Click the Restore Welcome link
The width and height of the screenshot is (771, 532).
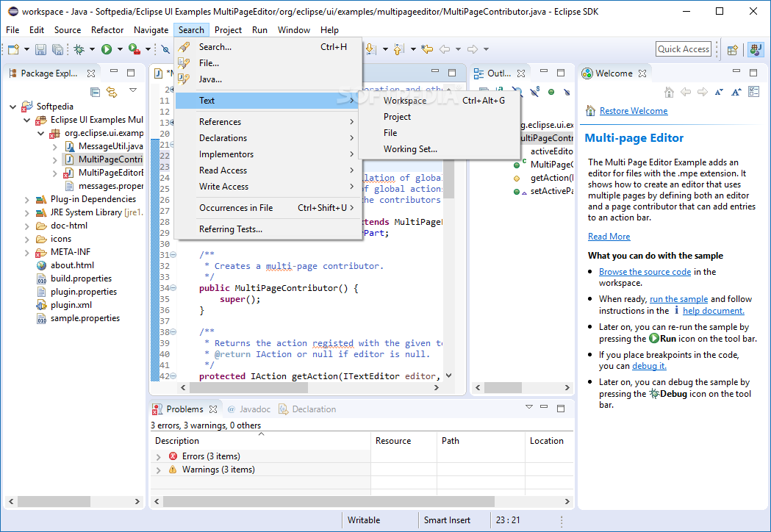(634, 111)
